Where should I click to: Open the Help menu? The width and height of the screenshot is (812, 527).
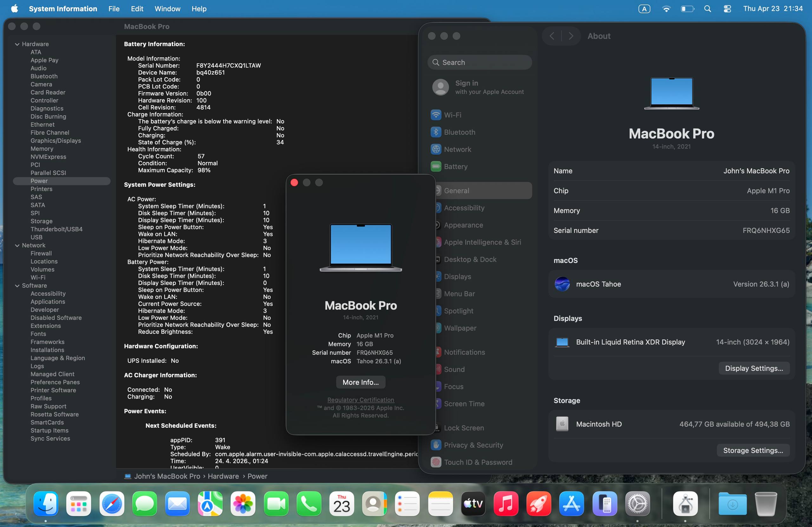point(199,9)
